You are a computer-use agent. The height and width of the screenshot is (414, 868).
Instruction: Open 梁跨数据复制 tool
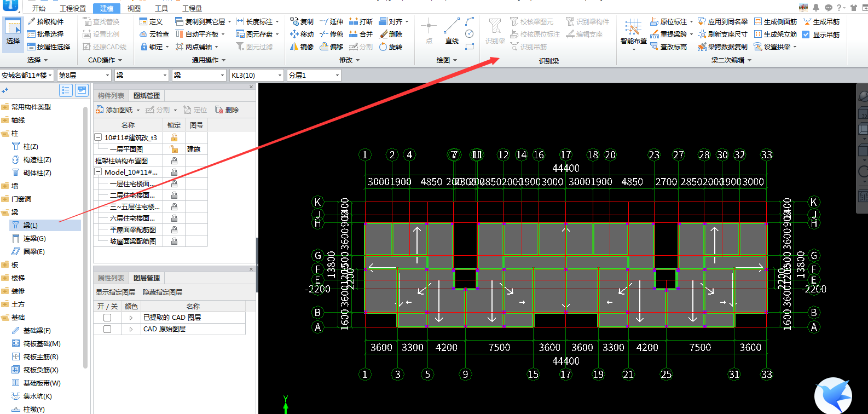coord(722,47)
